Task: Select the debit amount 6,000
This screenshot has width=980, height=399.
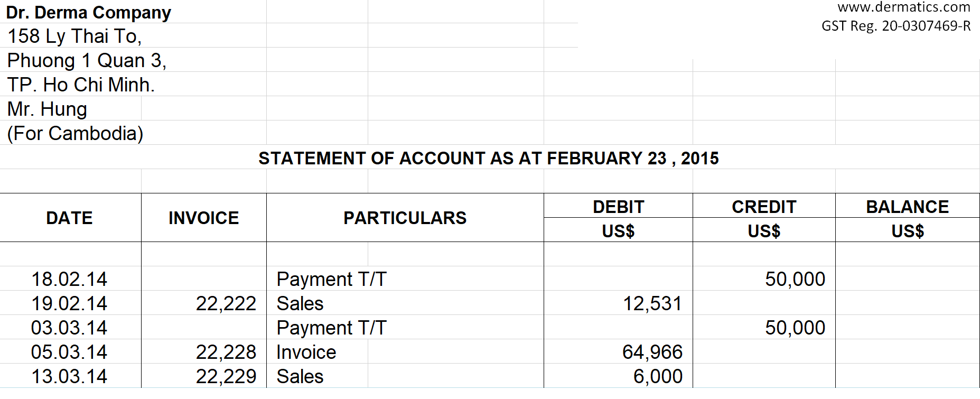Action: click(658, 376)
